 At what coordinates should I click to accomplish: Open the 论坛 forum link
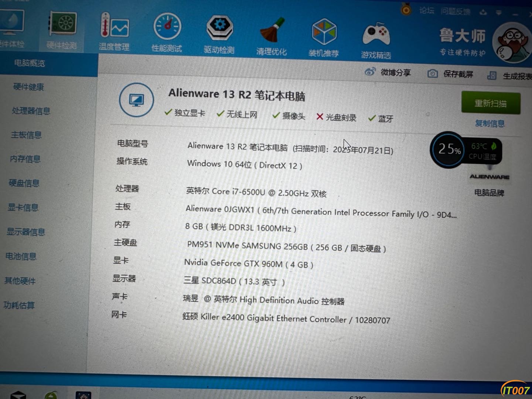pyautogui.click(x=427, y=10)
